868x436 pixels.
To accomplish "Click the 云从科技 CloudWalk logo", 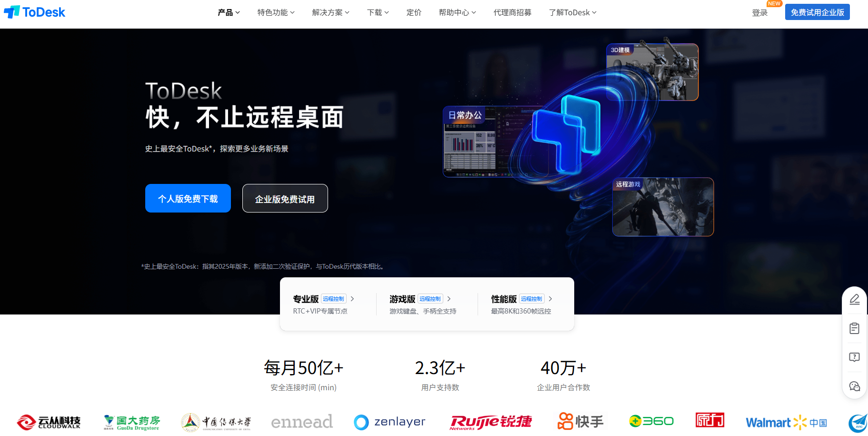I will (49, 422).
